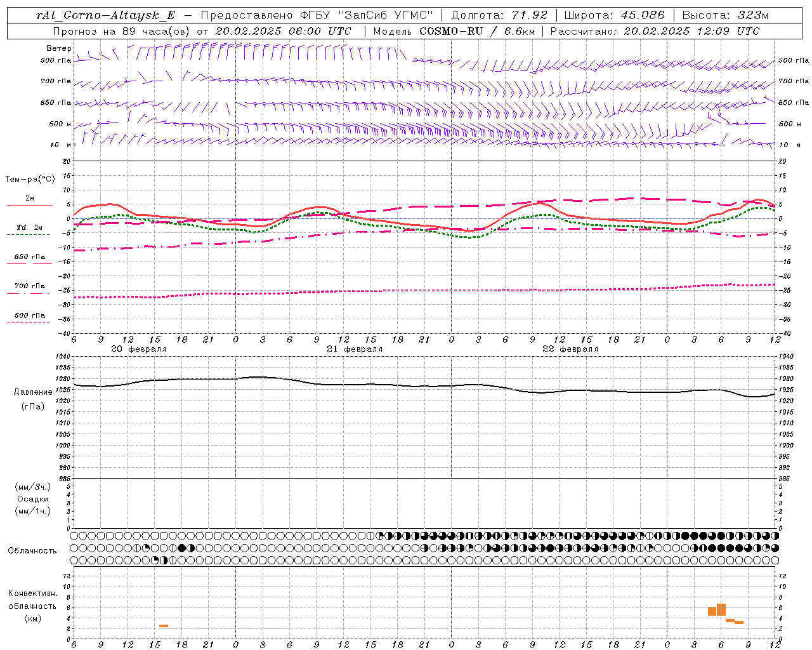This screenshot has height=650, width=812.
Task: Click the tallest orange convective cloud bar
Action: point(721,609)
